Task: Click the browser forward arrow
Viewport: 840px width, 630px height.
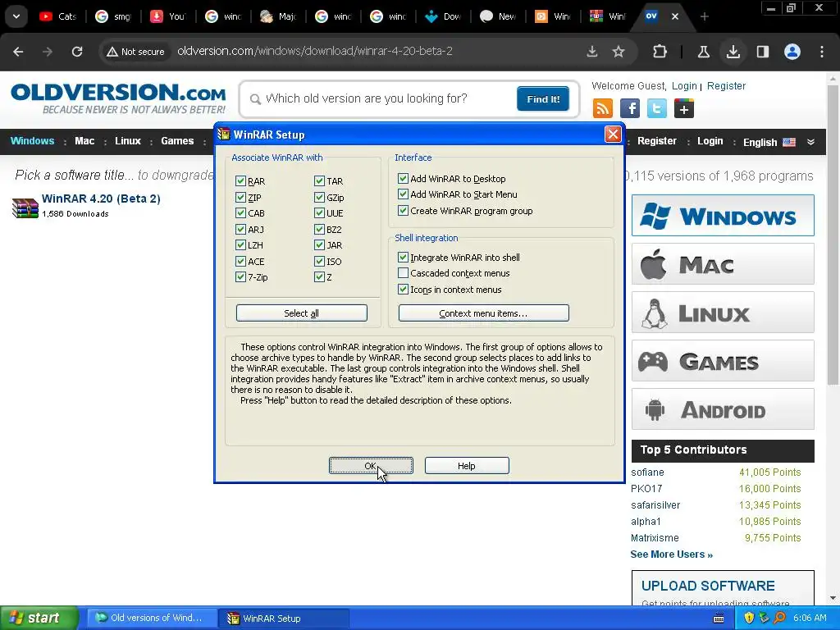Action: tap(48, 52)
